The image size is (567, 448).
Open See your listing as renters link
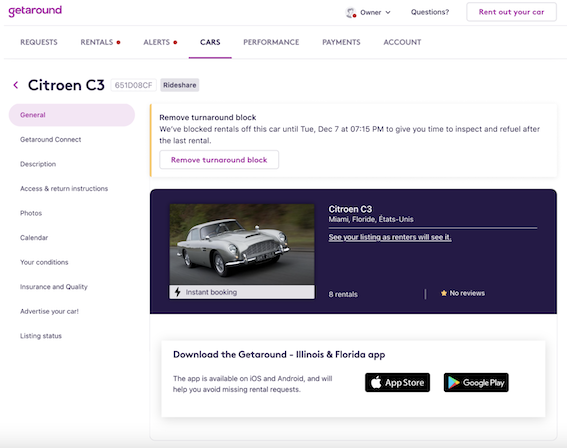(390, 237)
